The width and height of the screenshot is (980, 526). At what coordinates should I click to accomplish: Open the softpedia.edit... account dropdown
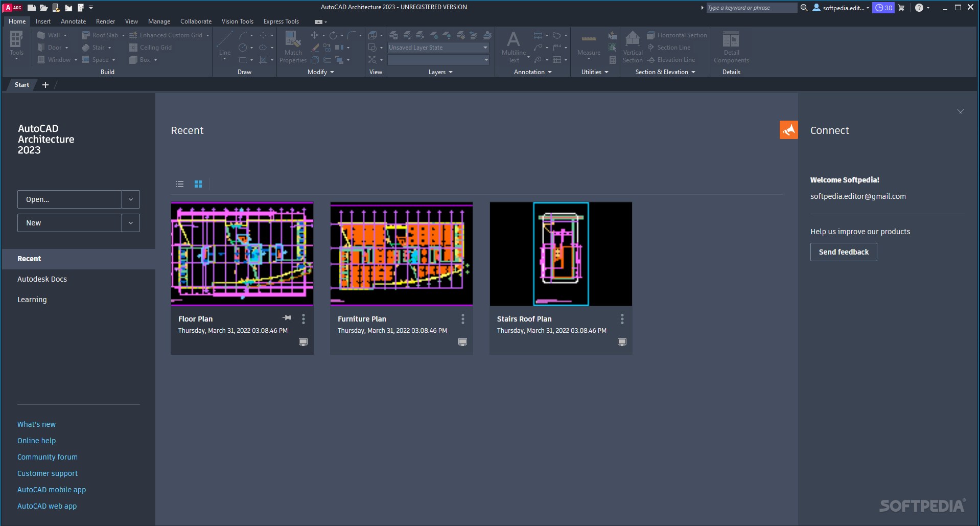point(841,8)
